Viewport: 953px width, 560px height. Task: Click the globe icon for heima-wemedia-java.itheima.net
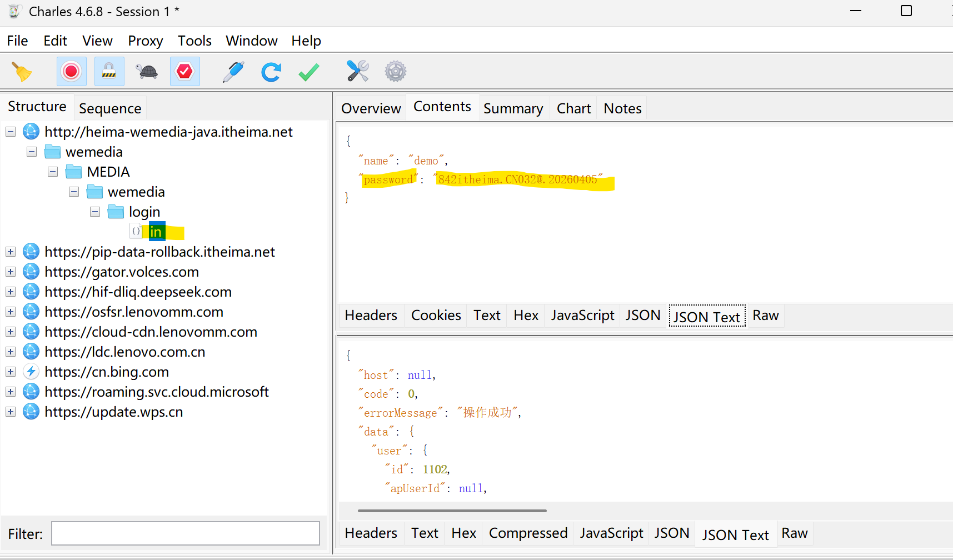31,132
